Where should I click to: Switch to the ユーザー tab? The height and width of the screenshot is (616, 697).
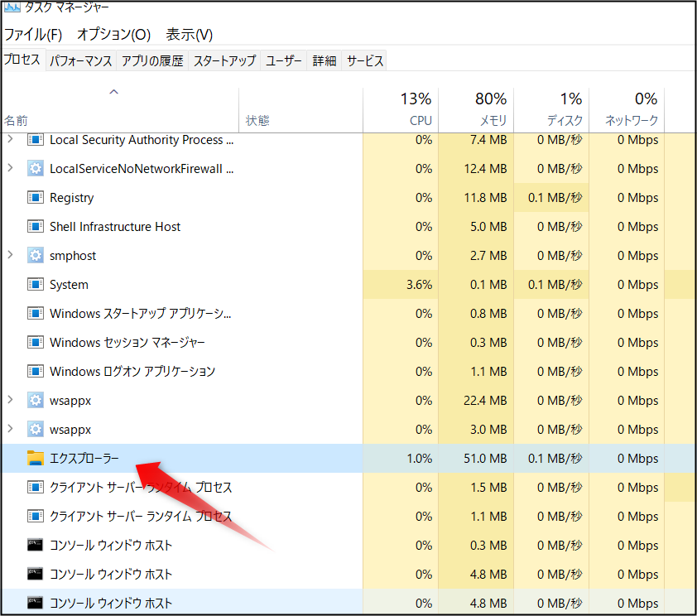coord(284,60)
